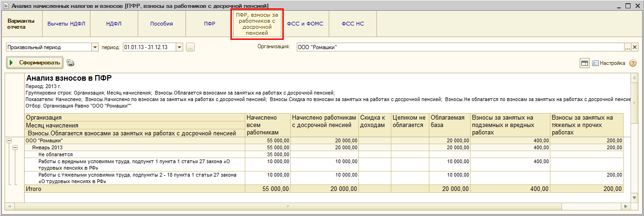Switch to ПФР tab
Image resolution: width=644 pixels, height=216 pixels.
click(210, 24)
